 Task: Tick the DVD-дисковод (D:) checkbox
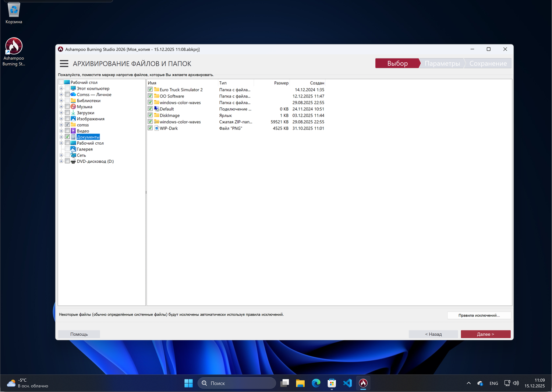(x=67, y=161)
